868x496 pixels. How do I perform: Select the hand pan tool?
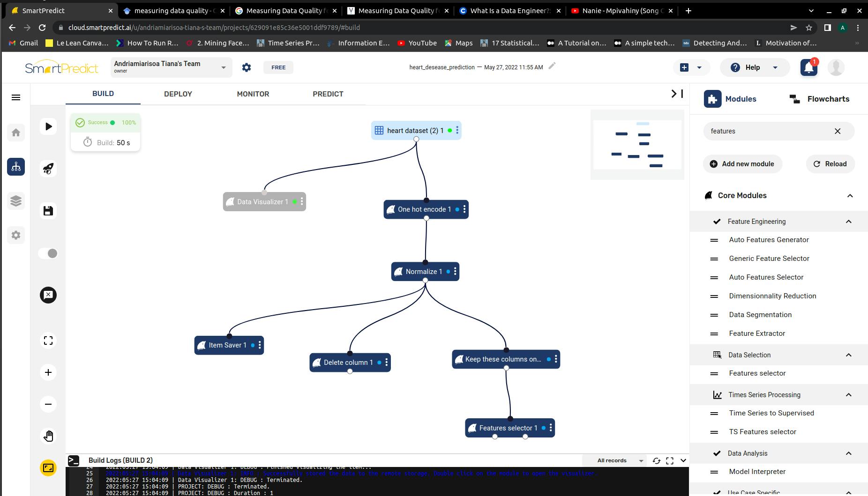48,436
